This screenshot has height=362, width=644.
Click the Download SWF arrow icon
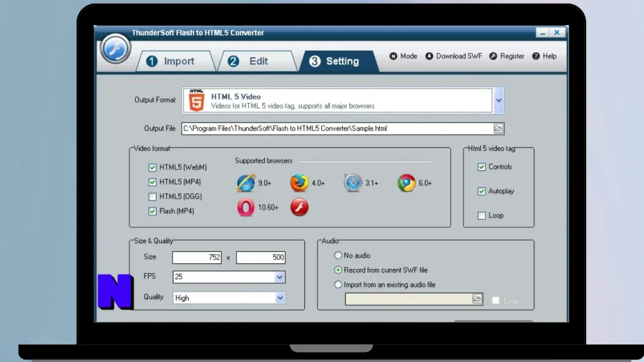click(429, 56)
